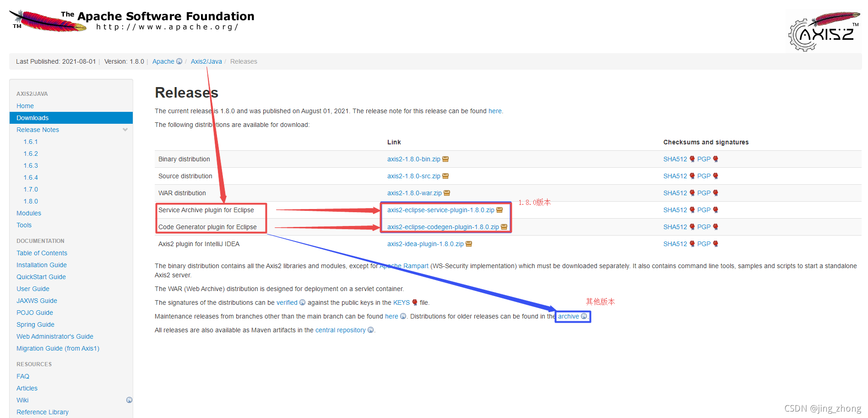Open POJO Guide in sidebar
Screen dimensions: 868x418
point(35,313)
